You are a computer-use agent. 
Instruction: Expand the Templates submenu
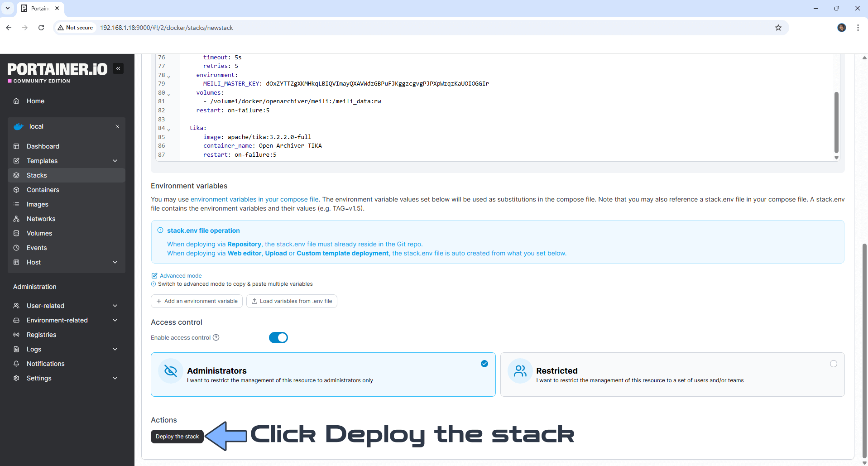(115, 161)
